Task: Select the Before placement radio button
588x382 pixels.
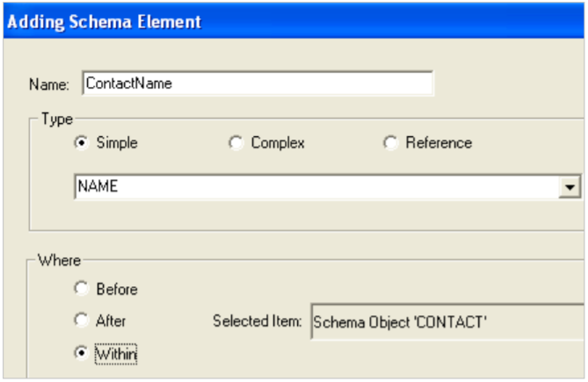Action: click(82, 288)
